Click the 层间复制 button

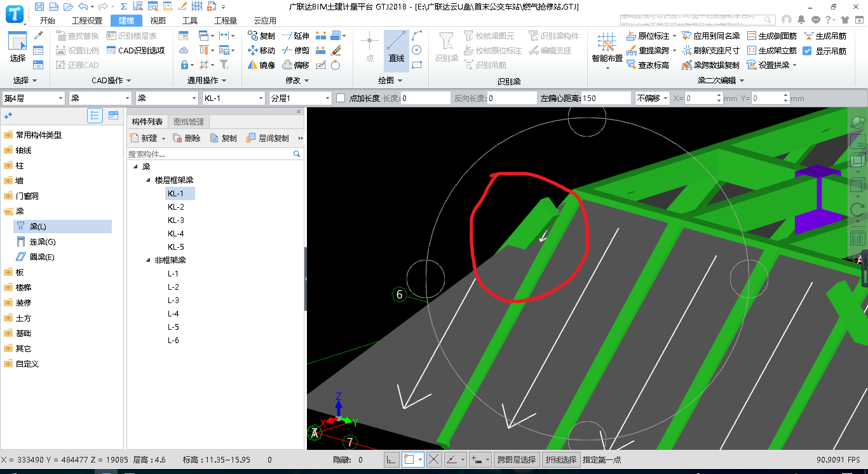coord(268,138)
